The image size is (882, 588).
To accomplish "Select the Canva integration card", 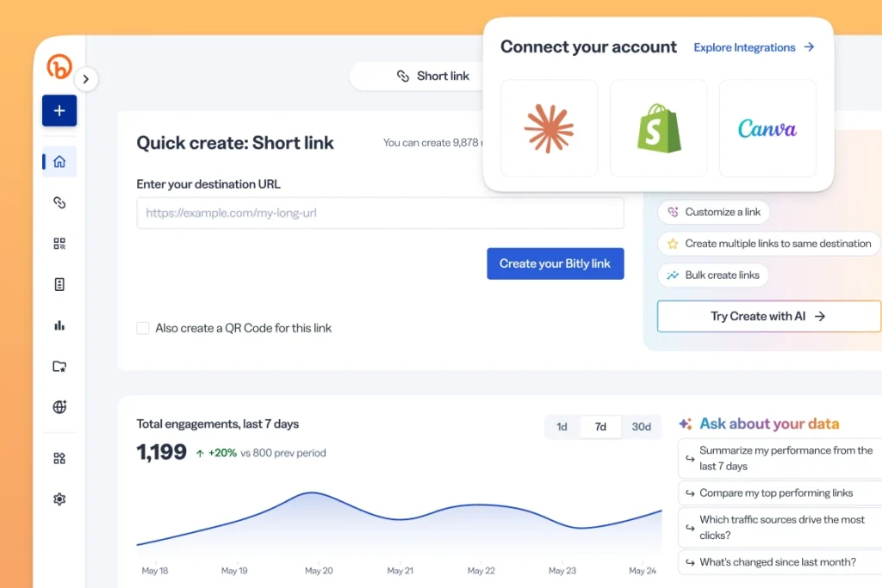I will pyautogui.click(x=767, y=128).
